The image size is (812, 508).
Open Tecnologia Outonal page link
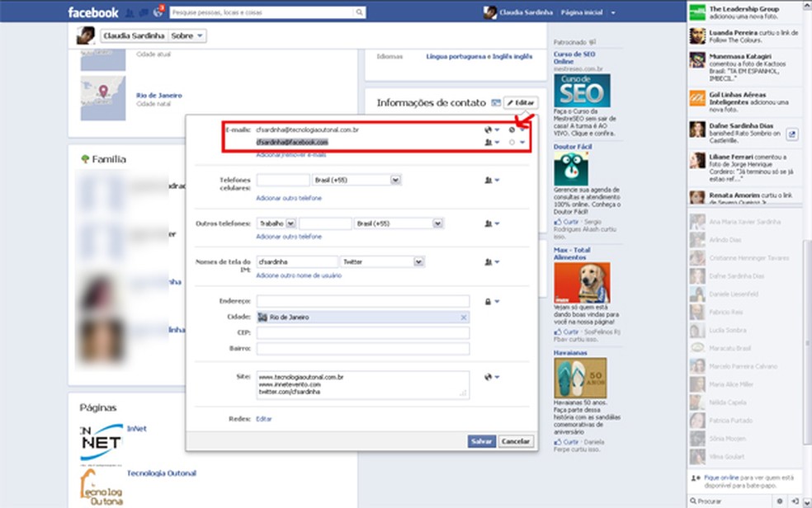pyautogui.click(x=162, y=473)
